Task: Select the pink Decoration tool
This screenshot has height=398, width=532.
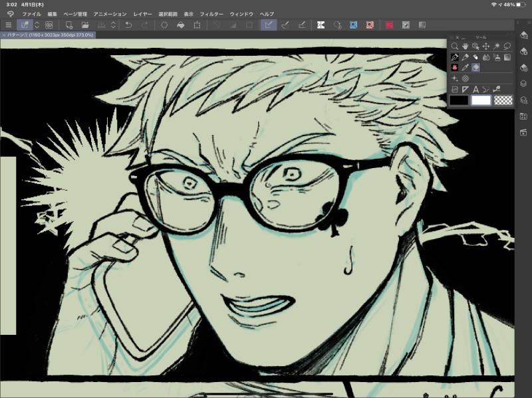Action: pos(455,68)
